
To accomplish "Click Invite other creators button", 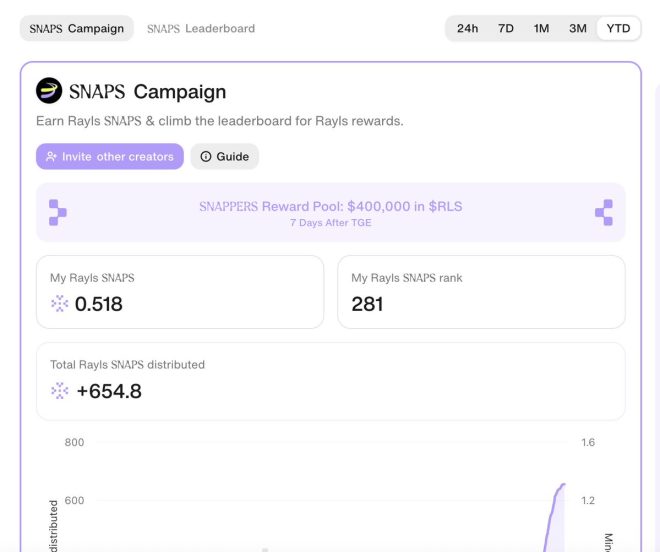I will pyautogui.click(x=110, y=157).
